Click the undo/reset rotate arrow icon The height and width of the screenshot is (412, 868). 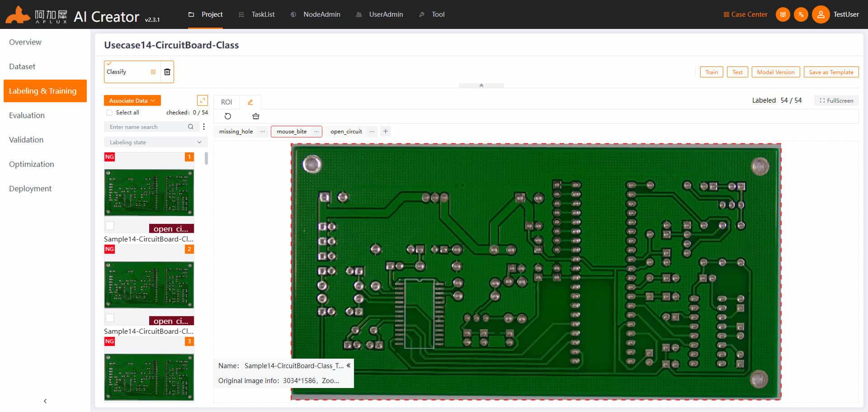[228, 116]
